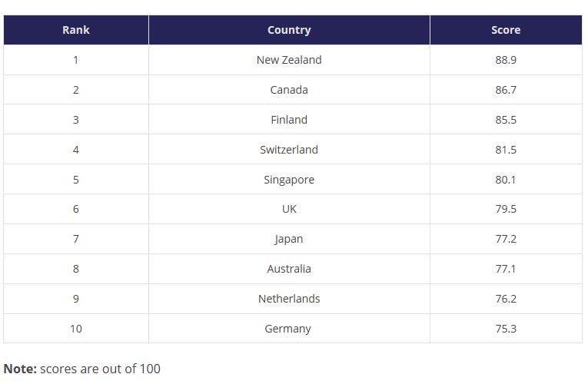Click the Country column header
The image size is (588, 384).
(289, 30)
